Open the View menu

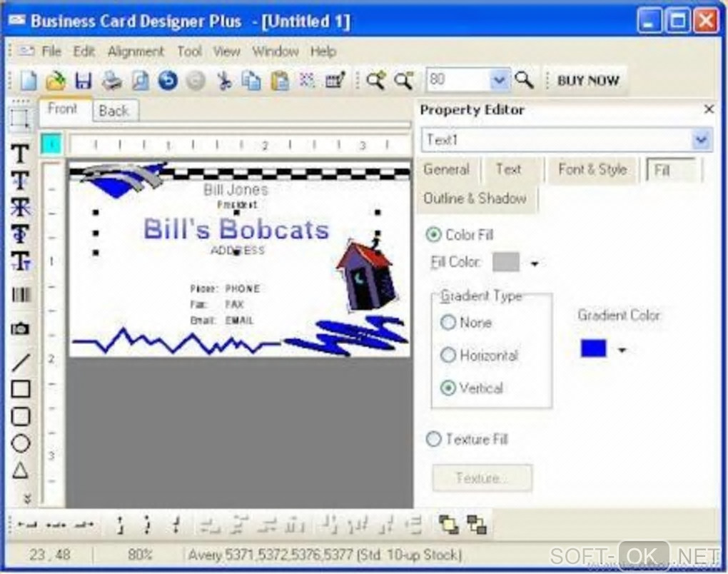(226, 51)
